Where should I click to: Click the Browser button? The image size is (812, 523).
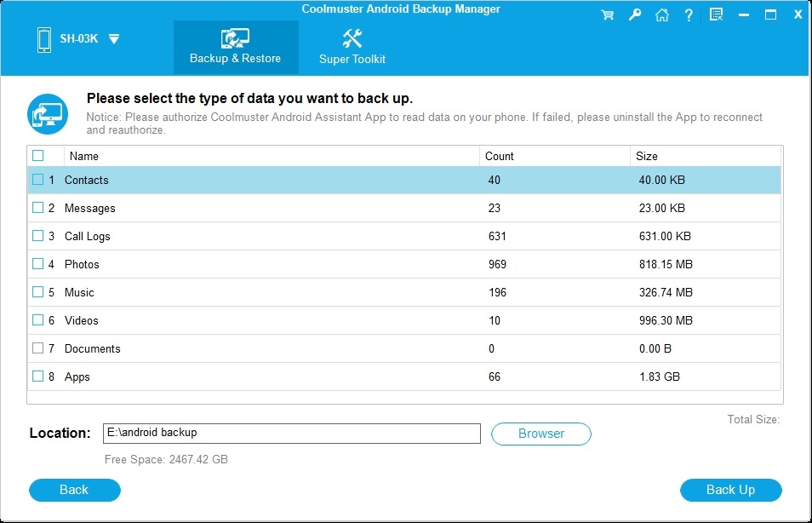[541, 434]
